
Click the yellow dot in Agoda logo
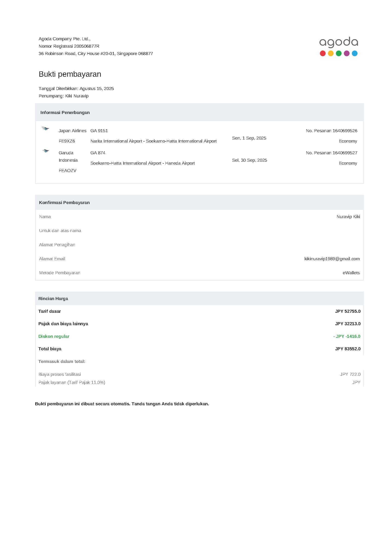330,53
